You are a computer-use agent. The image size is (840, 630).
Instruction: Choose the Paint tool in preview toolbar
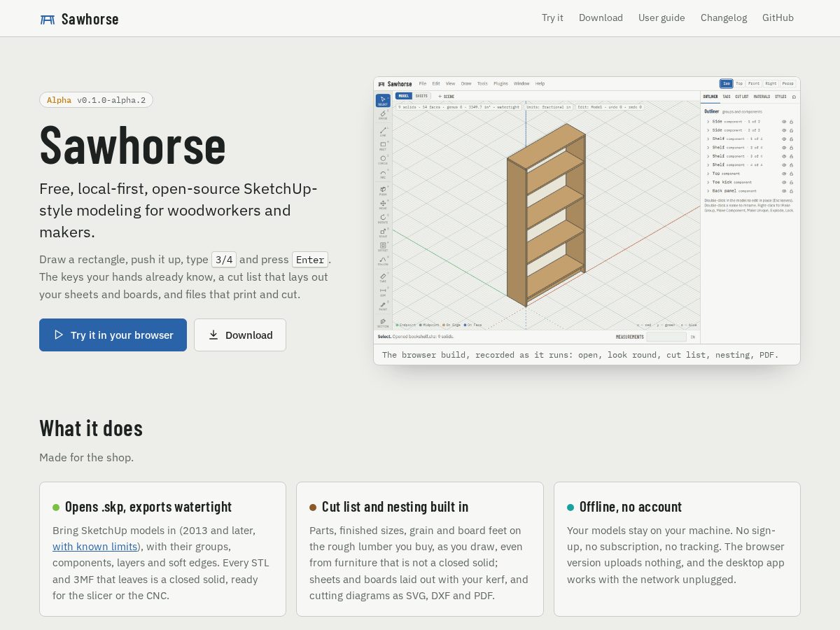(x=383, y=306)
